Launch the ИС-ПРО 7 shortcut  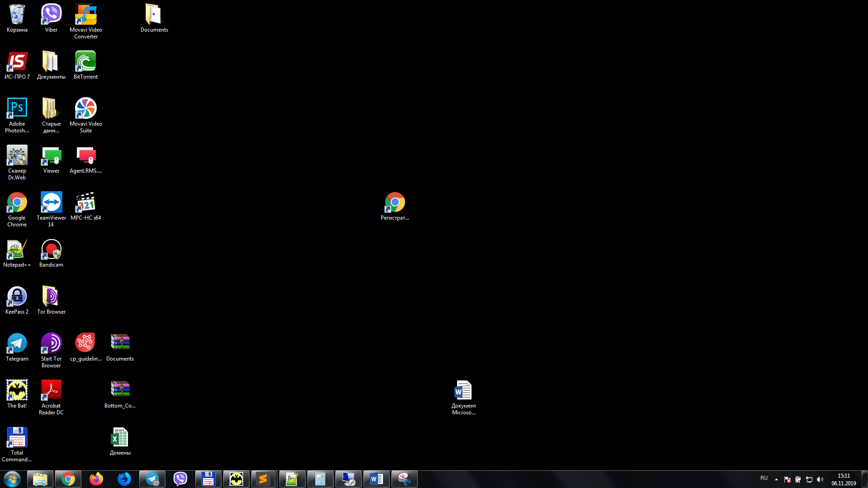coord(17,65)
